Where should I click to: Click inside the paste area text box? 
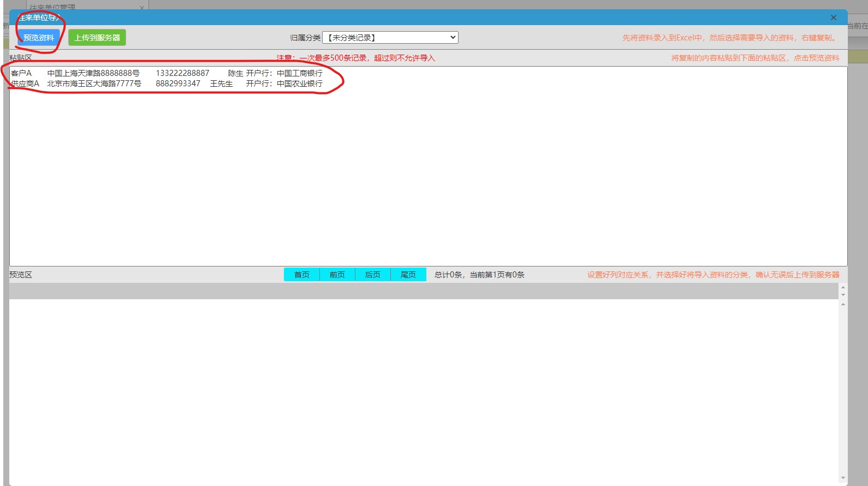pyautogui.click(x=429, y=167)
